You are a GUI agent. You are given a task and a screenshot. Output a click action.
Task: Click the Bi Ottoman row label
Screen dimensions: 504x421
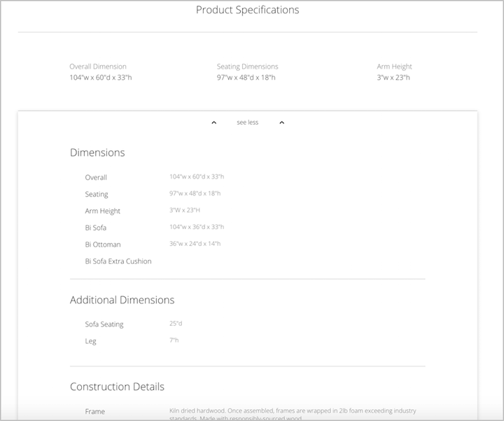103,244
